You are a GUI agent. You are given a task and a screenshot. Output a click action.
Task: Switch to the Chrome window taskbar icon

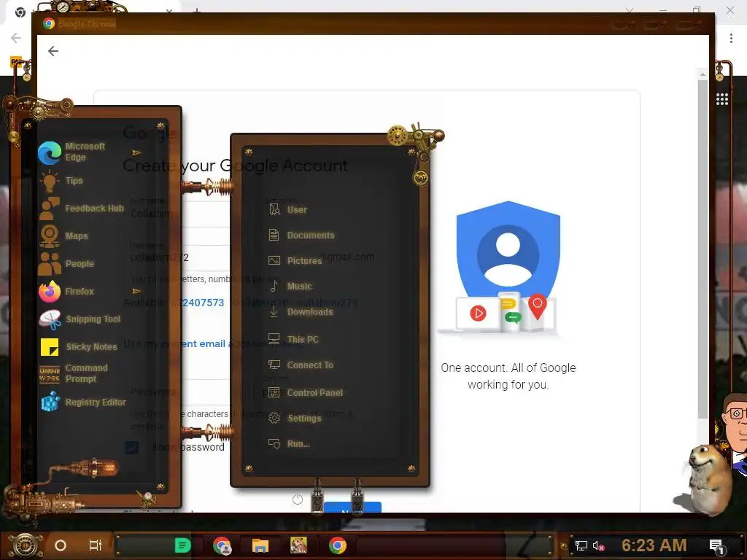[x=337, y=545]
